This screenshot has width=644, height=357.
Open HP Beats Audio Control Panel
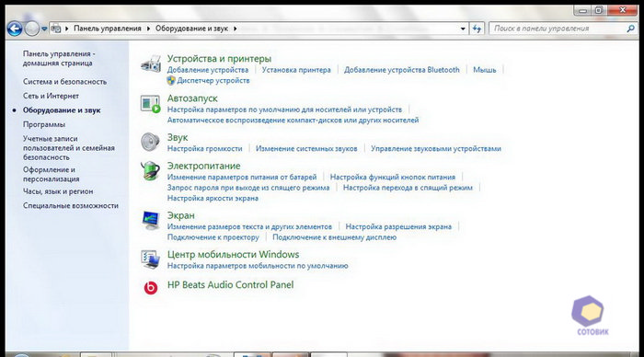230,284
